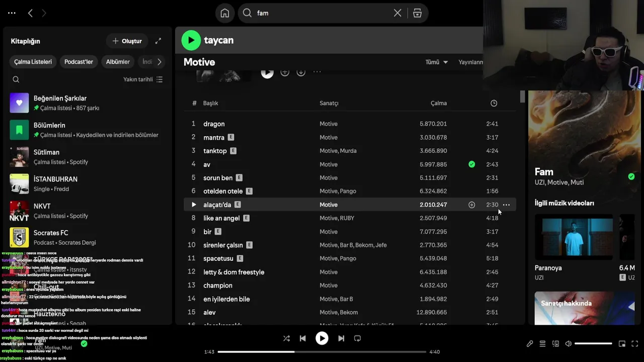Open the three-dot menu at top left
This screenshot has height=362, width=644.
coord(12,13)
